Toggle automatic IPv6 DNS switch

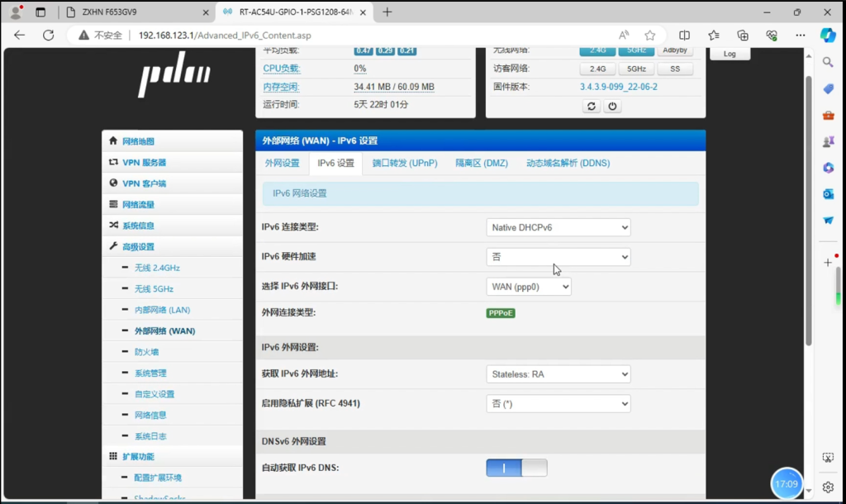516,468
